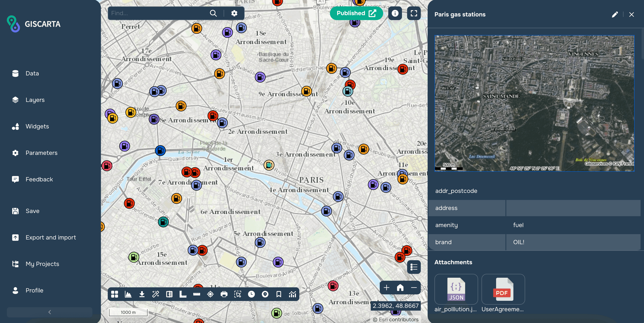This screenshot has height=323, width=644.
Task: Collapse the left sidebar with chevron
Action: tap(50, 312)
